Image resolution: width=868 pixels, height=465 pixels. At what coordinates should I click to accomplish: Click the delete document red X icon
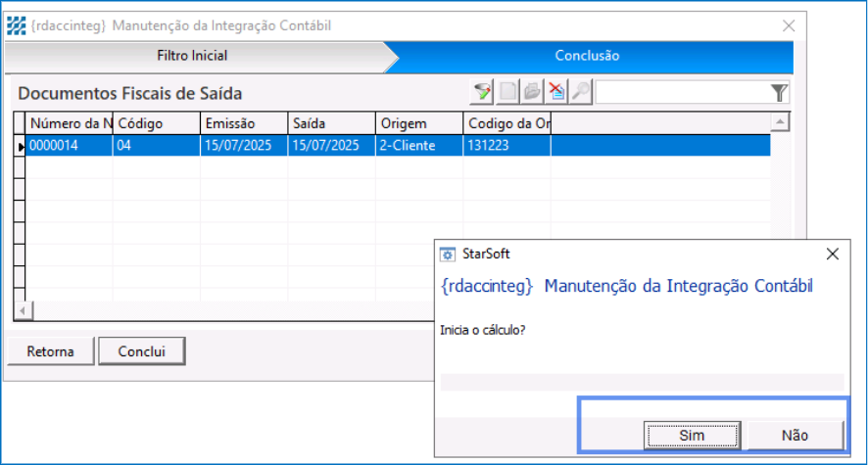(556, 92)
